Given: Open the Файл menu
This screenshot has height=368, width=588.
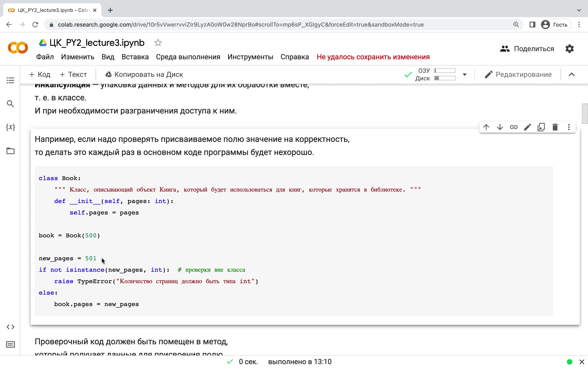Looking at the screenshot, I should point(45,57).
